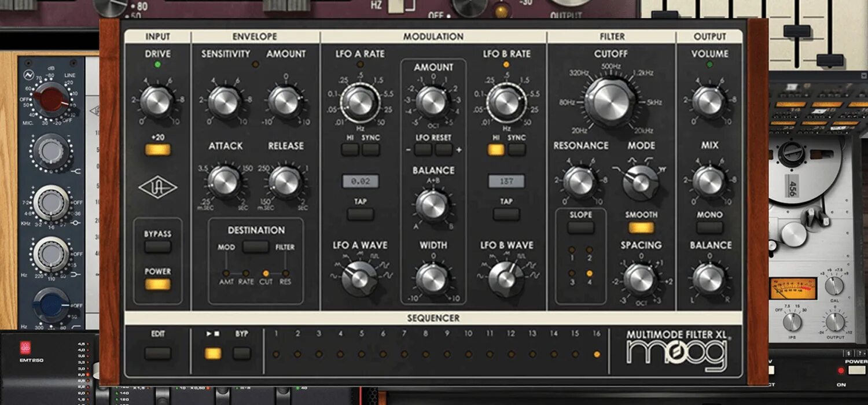Image resolution: width=868 pixels, height=405 pixels.
Task: Toggle the +20 input boost button
Action: tap(158, 150)
